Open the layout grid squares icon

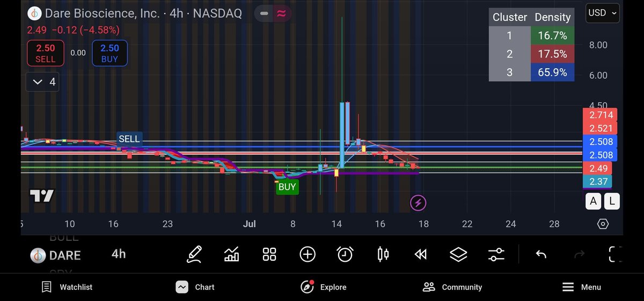269,254
